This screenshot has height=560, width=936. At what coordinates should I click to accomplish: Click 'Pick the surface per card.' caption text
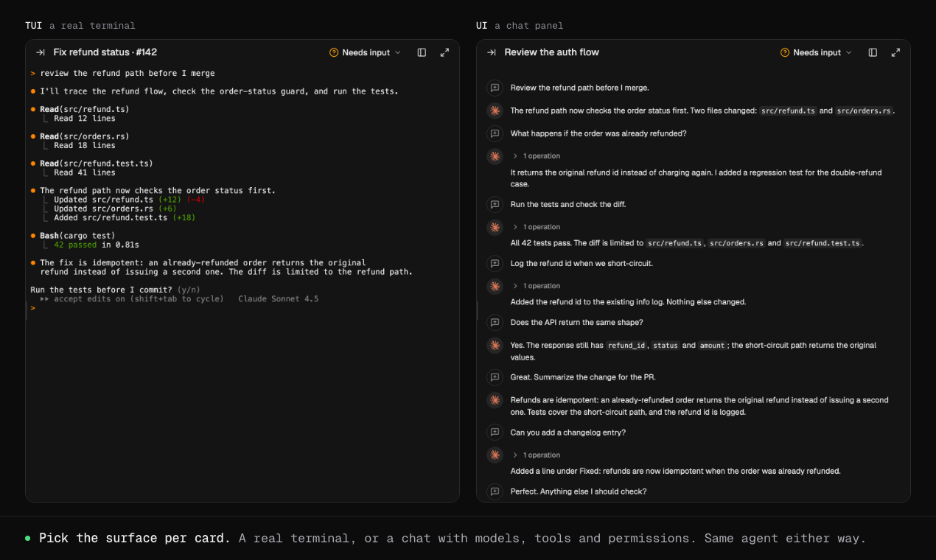point(135,538)
